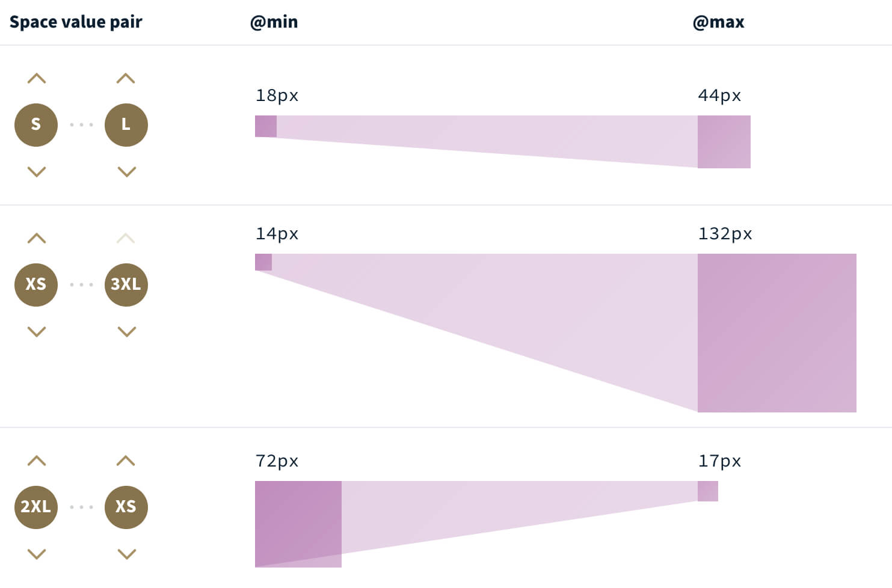This screenshot has height=588, width=892.
Task: Select the L space value badge
Action: [126, 125]
